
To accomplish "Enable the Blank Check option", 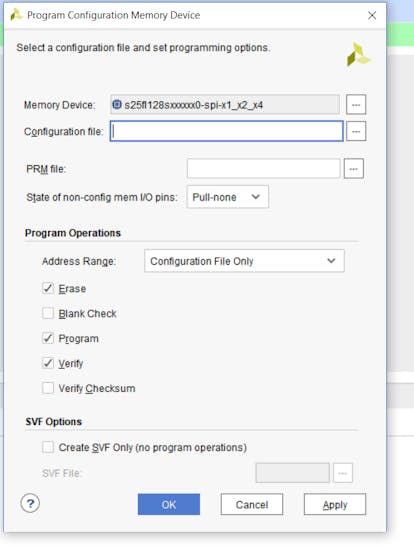I will 48,313.
